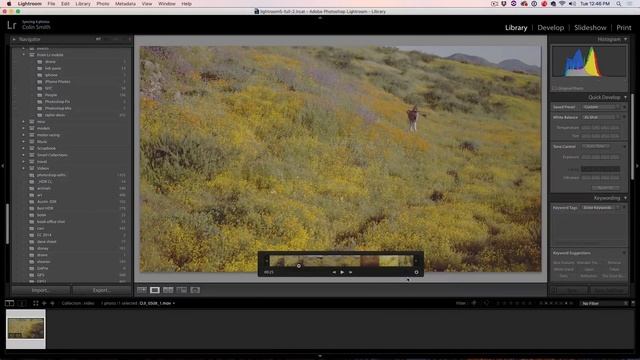Switch to Compare view icon
Screen dimensions: 640x360
(x=168, y=290)
